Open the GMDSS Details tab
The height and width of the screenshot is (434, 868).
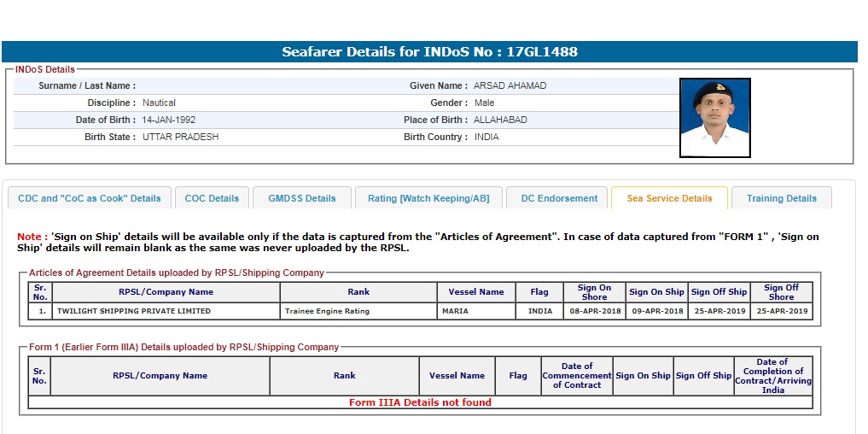(x=302, y=198)
